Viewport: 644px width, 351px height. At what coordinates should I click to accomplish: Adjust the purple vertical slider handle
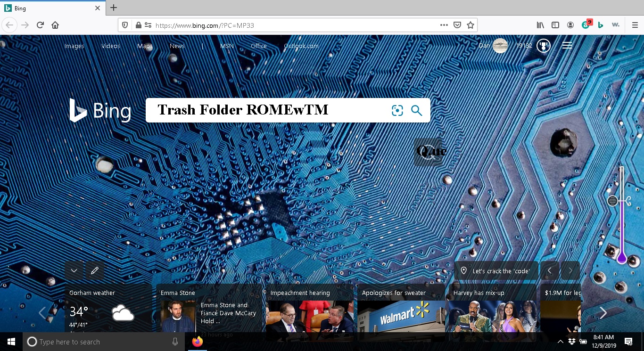[612, 201]
